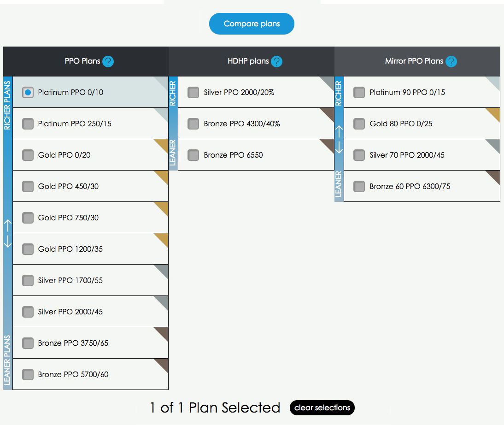The width and height of the screenshot is (504, 425).
Task: Tick the Gold PPO 450/30 box
Action: [x=28, y=186]
